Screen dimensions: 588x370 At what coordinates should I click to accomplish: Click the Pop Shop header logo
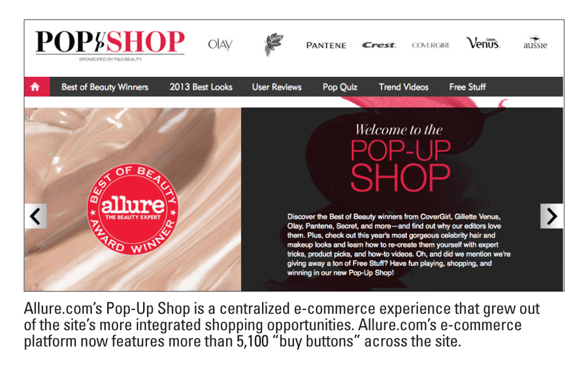click(x=110, y=42)
